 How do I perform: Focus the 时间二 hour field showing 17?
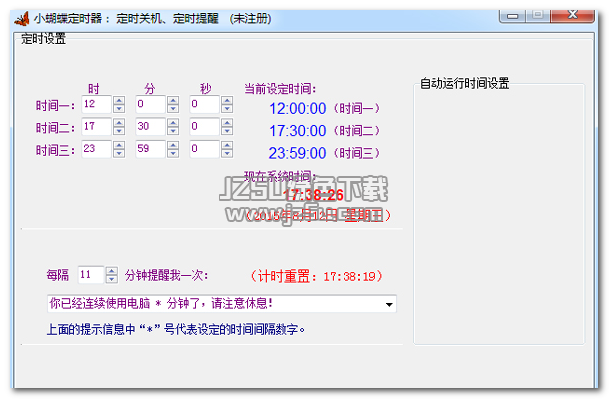[x=96, y=127]
